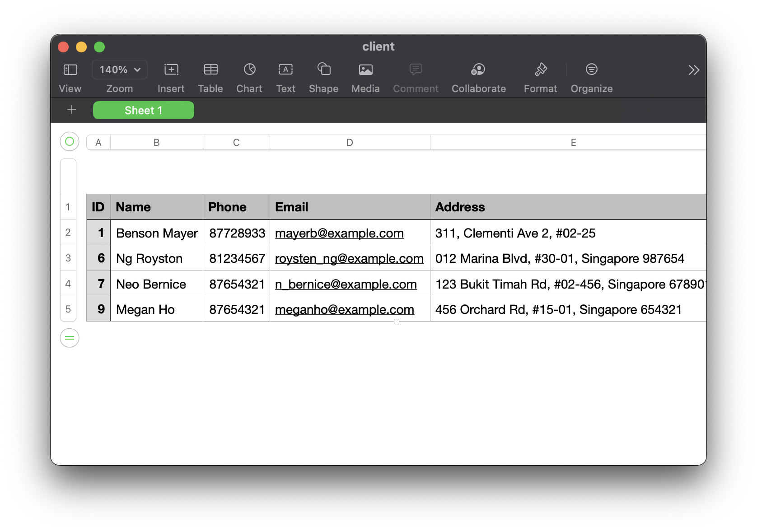Select the Phone header cell
757x532 pixels.
point(236,207)
